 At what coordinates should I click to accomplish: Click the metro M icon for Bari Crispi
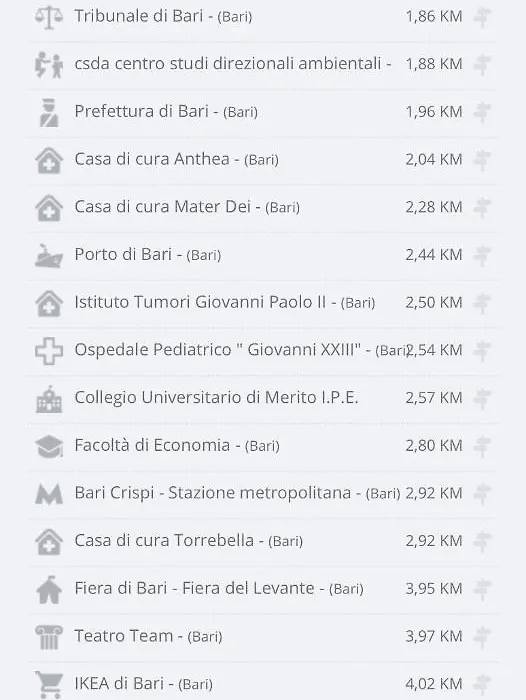49,494
